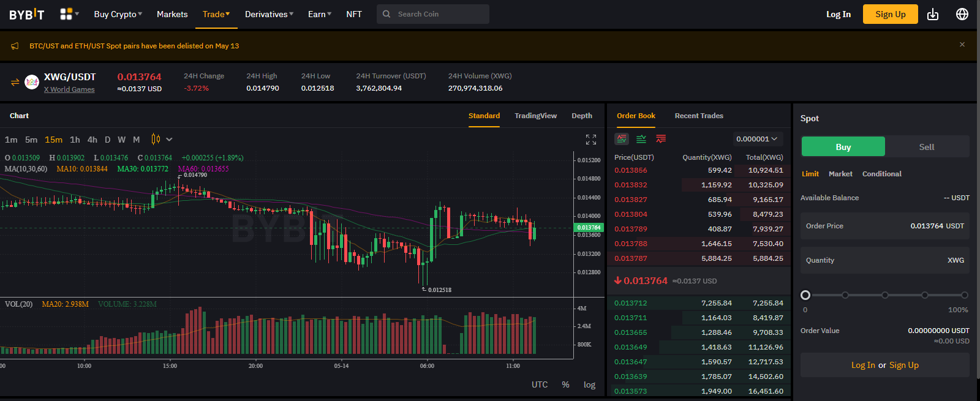Screen dimensions: 980x401
Task: Go to the Markets page
Action: [x=172, y=14]
